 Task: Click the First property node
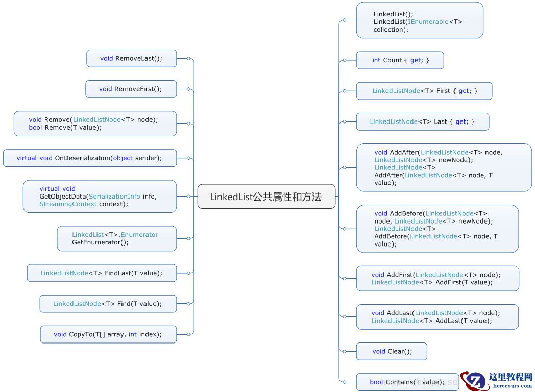coord(424,91)
